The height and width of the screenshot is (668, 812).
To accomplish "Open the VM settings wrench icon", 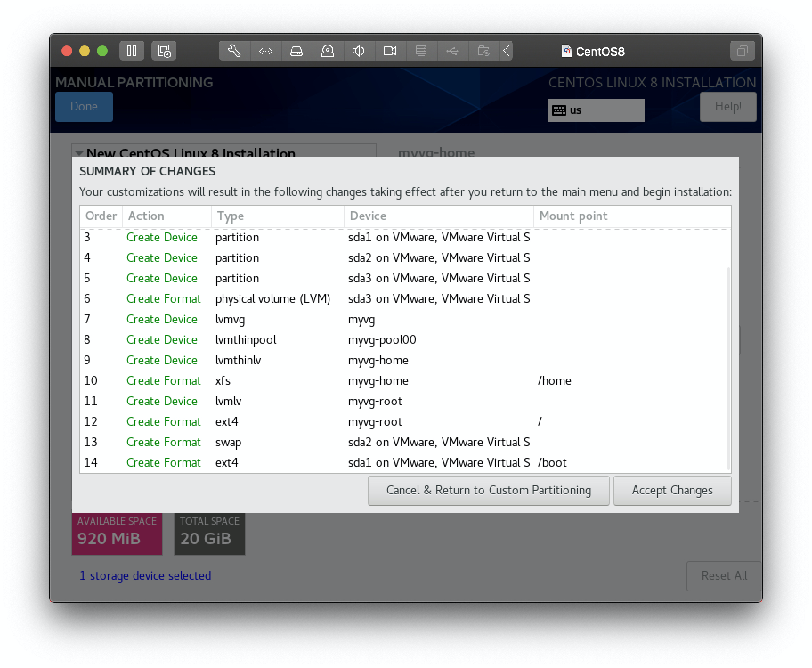I will (235, 51).
